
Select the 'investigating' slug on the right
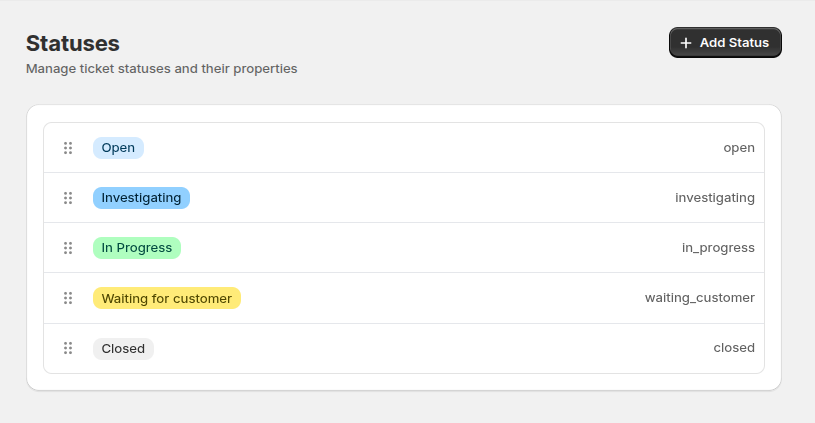[715, 198]
